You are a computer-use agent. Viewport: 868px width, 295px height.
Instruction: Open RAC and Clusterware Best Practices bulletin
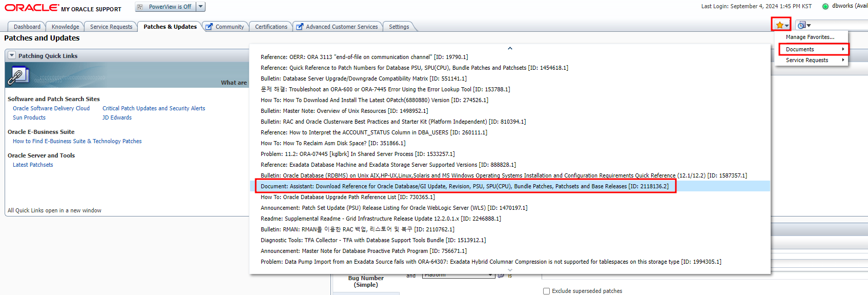point(394,122)
